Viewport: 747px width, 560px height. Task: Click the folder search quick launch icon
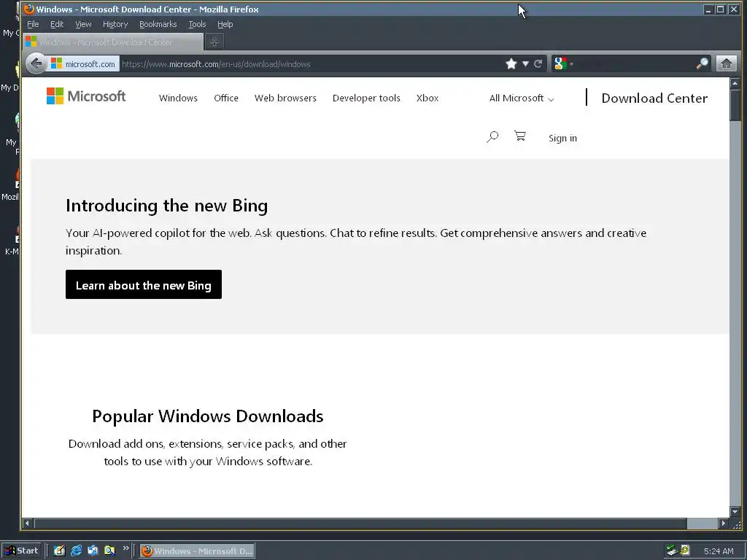pos(109,551)
